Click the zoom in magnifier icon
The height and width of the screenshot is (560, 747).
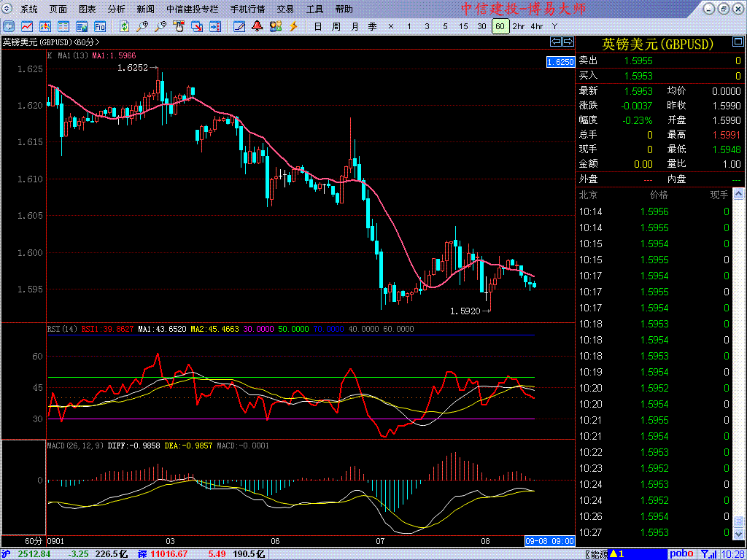[x=142, y=26]
